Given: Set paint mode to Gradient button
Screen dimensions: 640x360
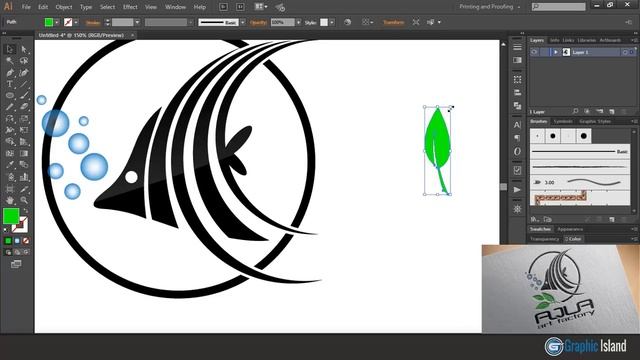Looking at the screenshot, I should (17, 241).
